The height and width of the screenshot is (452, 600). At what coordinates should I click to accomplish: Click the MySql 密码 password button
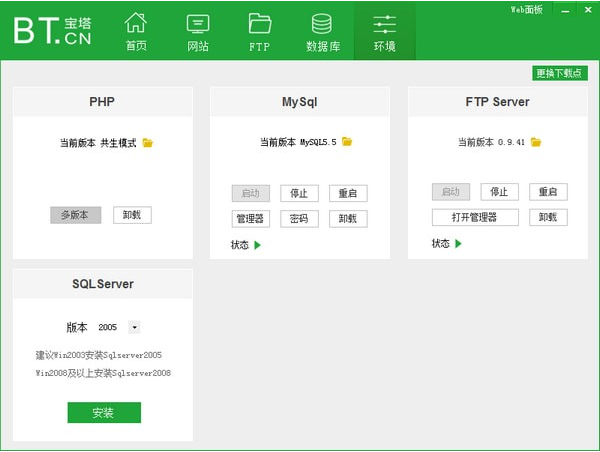(299, 218)
